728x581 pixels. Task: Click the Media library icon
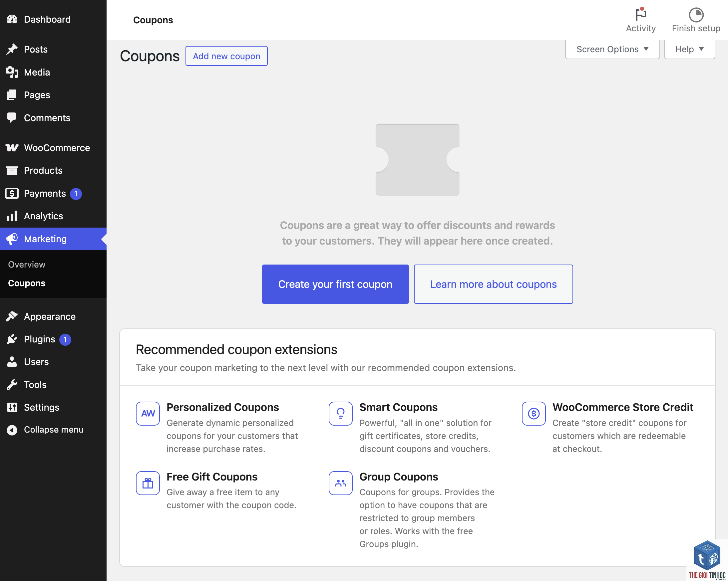(12, 72)
